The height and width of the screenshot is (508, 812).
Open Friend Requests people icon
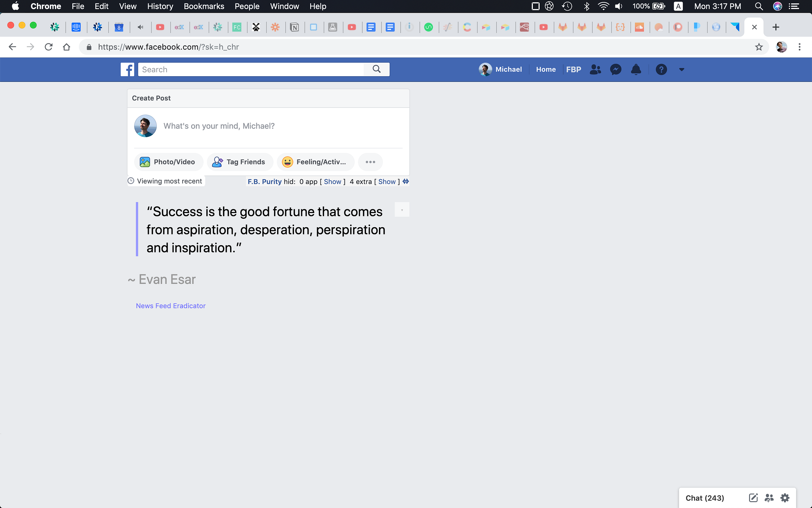595,69
